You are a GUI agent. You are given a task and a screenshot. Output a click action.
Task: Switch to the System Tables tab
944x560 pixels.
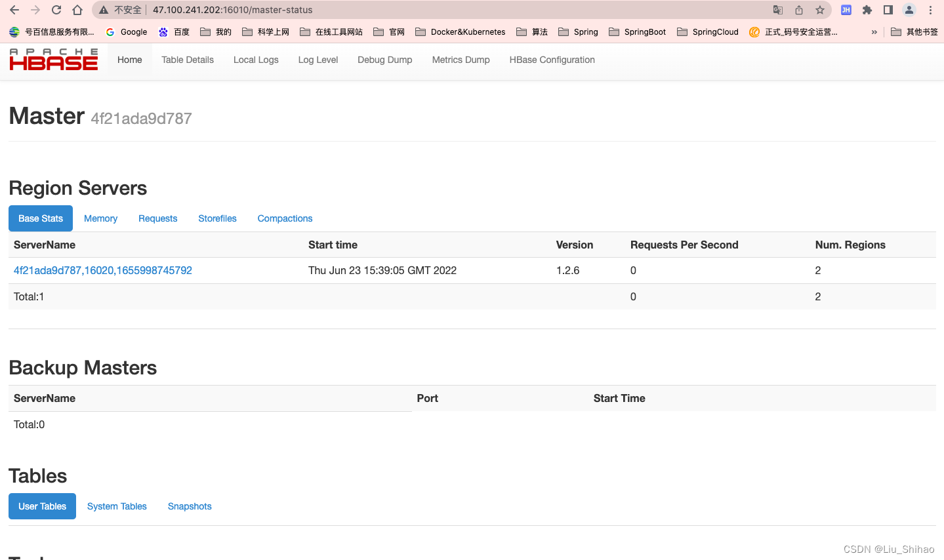tap(117, 506)
